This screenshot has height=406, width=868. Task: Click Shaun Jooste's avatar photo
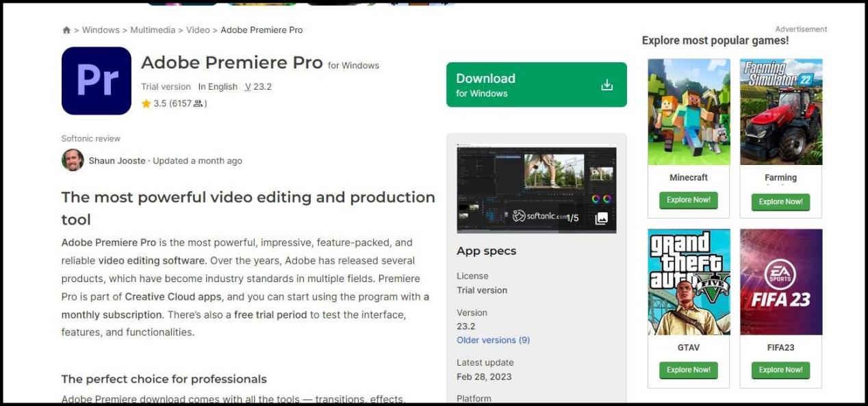point(73,160)
